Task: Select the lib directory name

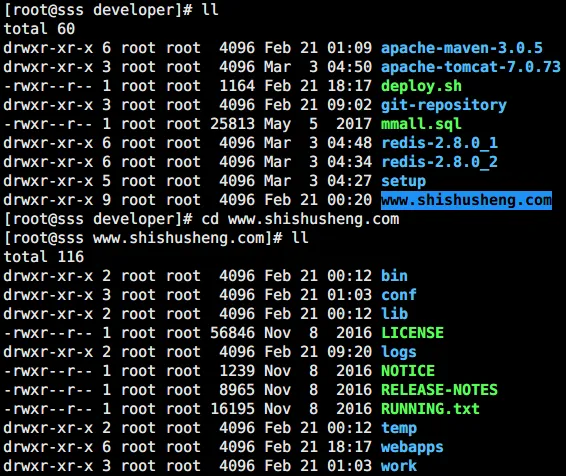Action: point(395,314)
